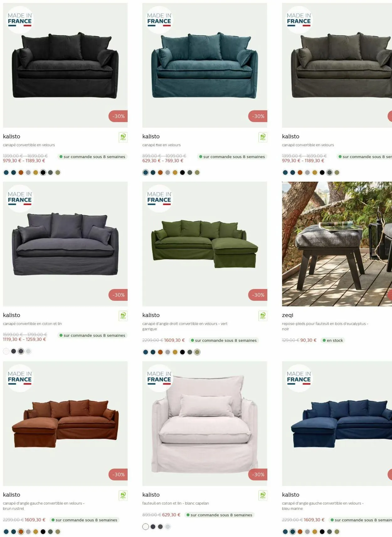Image resolution: width=392 pixels, height=537 pixels.
Task: Click PEFC icon on teal kalisto canapé fixe
Action: pos(263,137)
